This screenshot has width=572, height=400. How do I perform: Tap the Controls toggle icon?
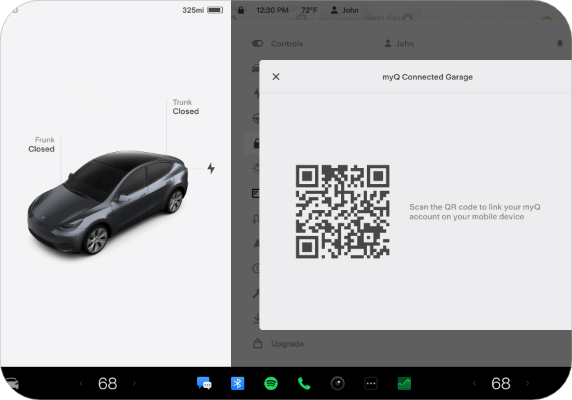(258, 43)
